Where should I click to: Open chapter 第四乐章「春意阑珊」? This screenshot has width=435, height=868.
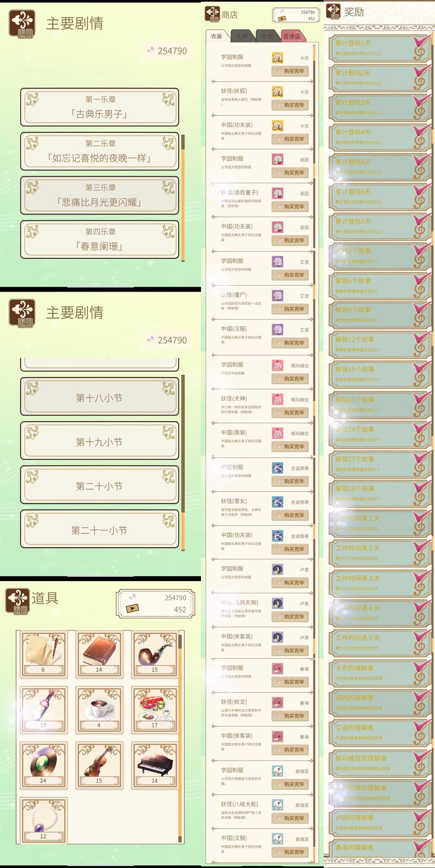pos(100,240)
